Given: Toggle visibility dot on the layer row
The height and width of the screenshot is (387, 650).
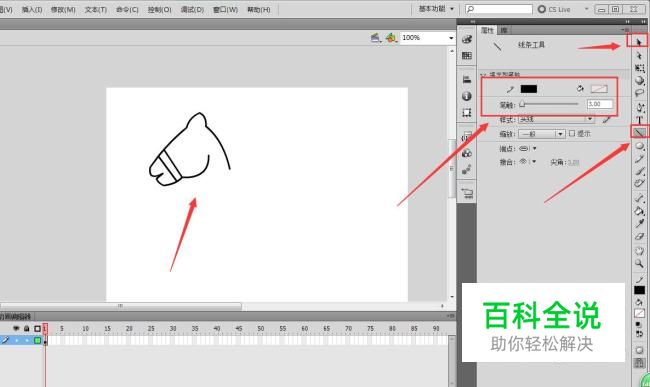Looking at the screenshot, I should tap(17, 341).
